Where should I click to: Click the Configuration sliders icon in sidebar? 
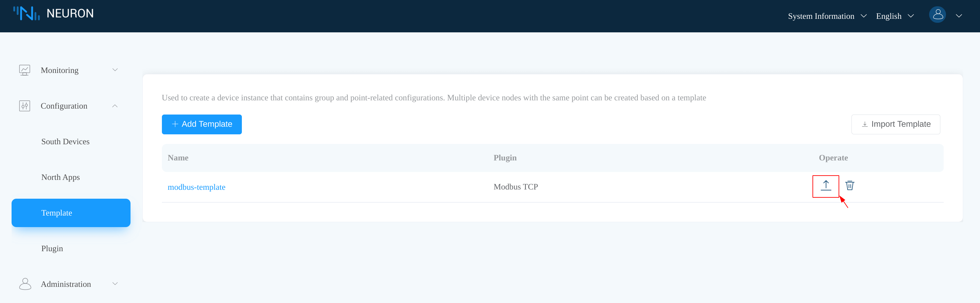tap(25, 106)
